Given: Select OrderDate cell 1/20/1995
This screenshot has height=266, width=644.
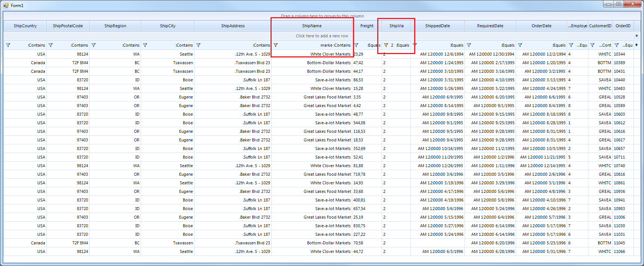Looking at the screenshot, I should pyautogui.click(x=541, y=63).
